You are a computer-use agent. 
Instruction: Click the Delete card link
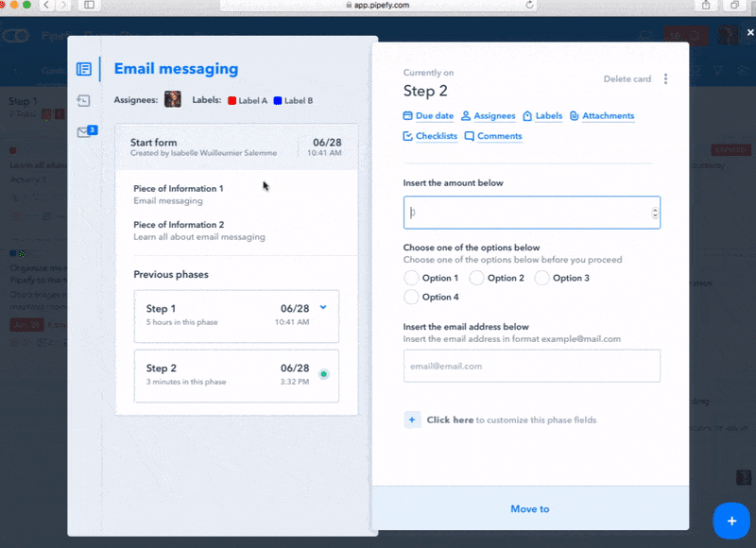pyautogui.click(x=627, y=79)
